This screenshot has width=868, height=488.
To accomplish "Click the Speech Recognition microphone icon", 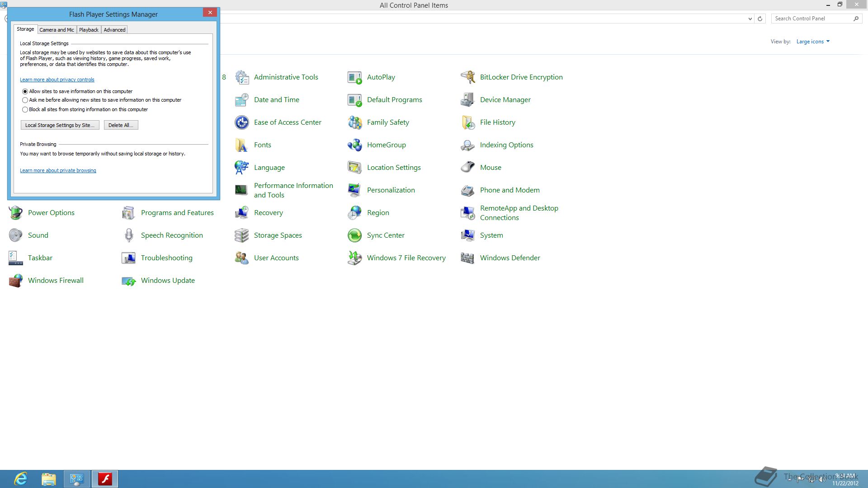I will 129,235.
